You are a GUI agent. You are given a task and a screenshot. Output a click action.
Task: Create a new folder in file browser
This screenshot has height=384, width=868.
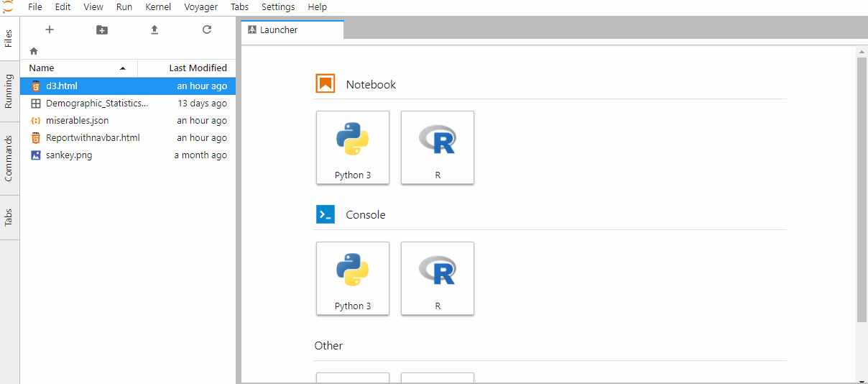click(x=102, y=29)
